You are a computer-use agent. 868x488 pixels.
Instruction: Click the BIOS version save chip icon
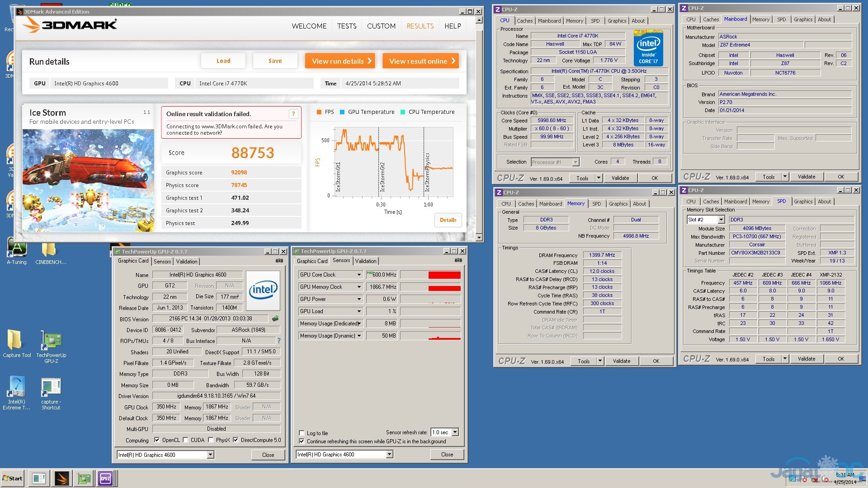tap(275, 319)
